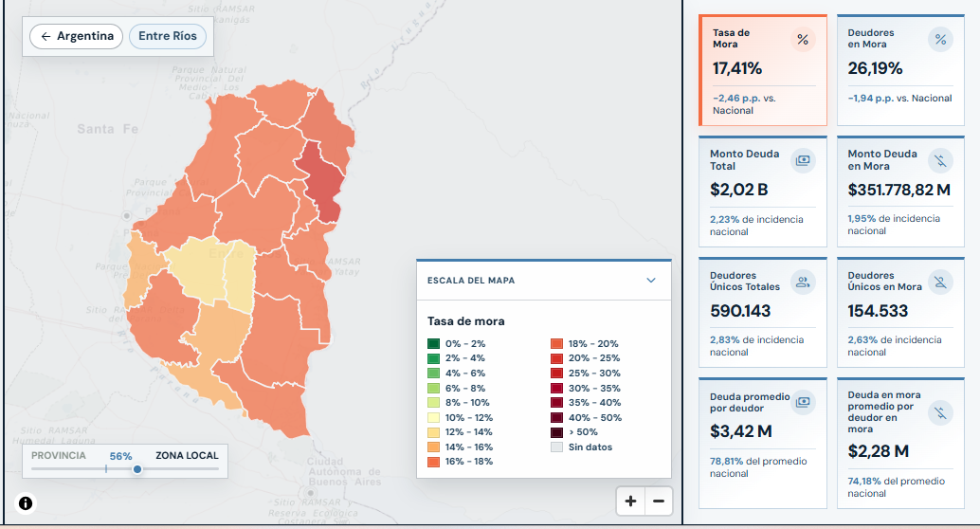Click the 16% - 18% legend color swatch
This screenshot has width=980, height=529.
coord(434,462)
